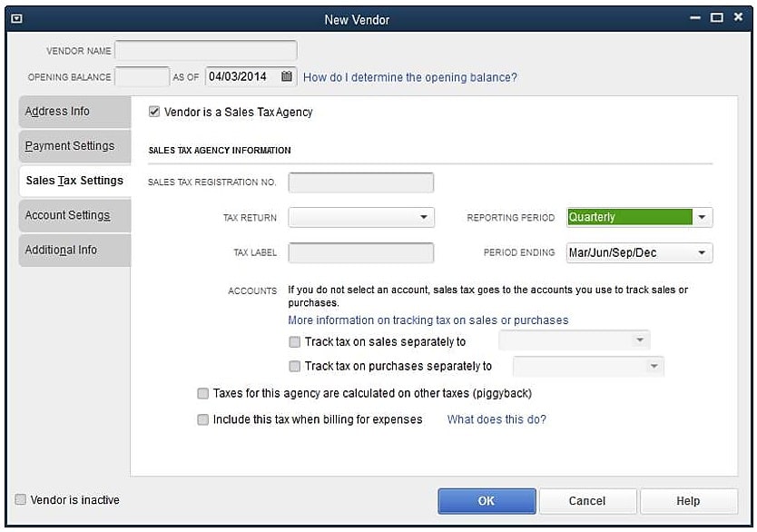Select the highlighted Quarterly value

tap(630, 217)
